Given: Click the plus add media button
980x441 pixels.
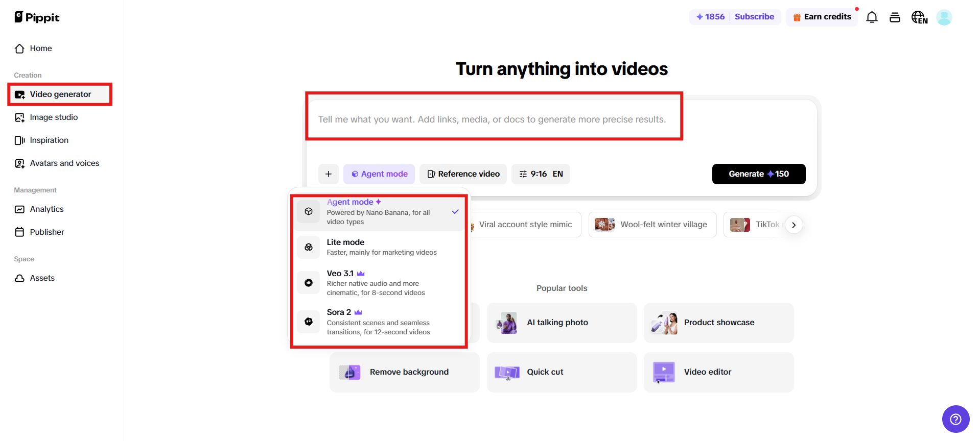Looking at the screenshot, I should pyautogui.click(x=329, y=174).
